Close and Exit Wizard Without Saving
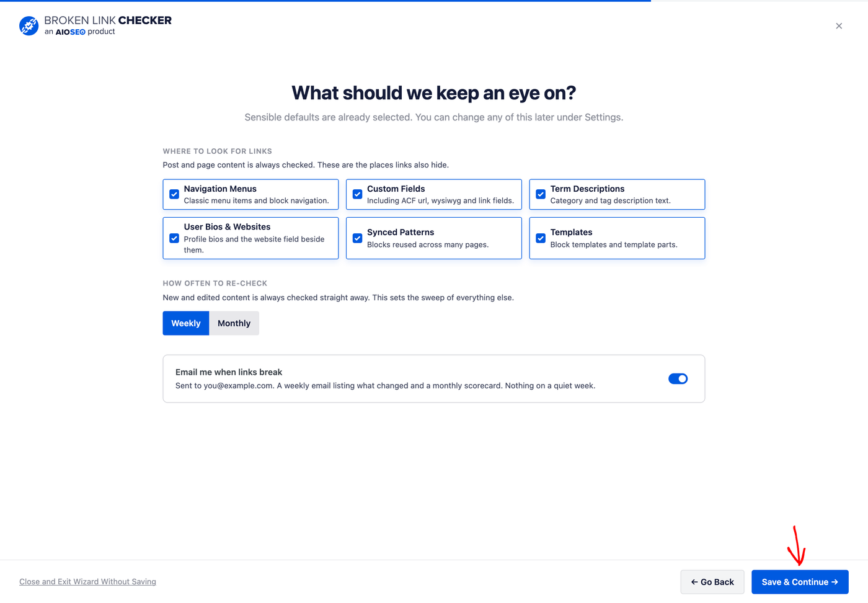 tap(87, 581)
